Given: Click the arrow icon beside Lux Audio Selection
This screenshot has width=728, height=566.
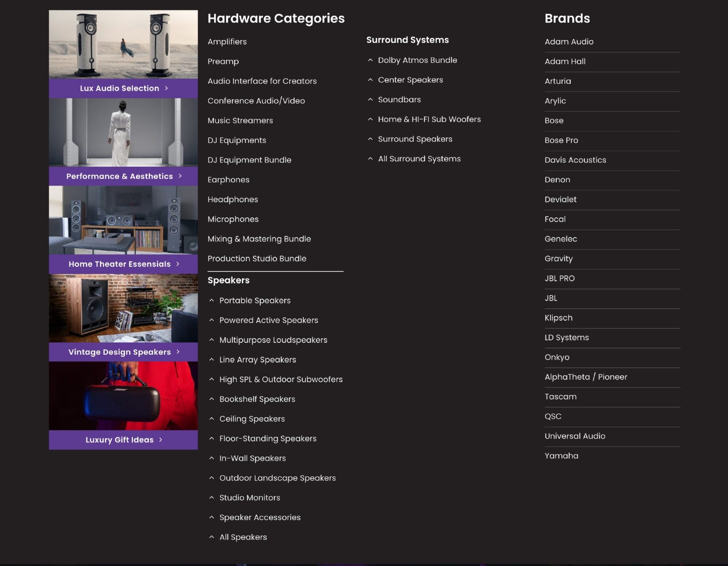Looking at the screenshot, I should (x=166, y=88).
